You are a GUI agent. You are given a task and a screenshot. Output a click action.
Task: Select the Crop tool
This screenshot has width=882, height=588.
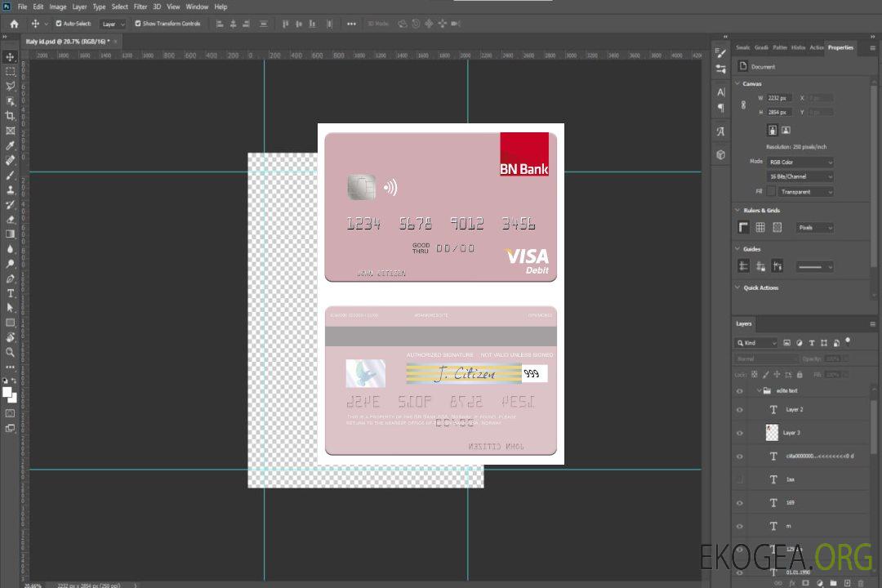[x=10, y=116]
